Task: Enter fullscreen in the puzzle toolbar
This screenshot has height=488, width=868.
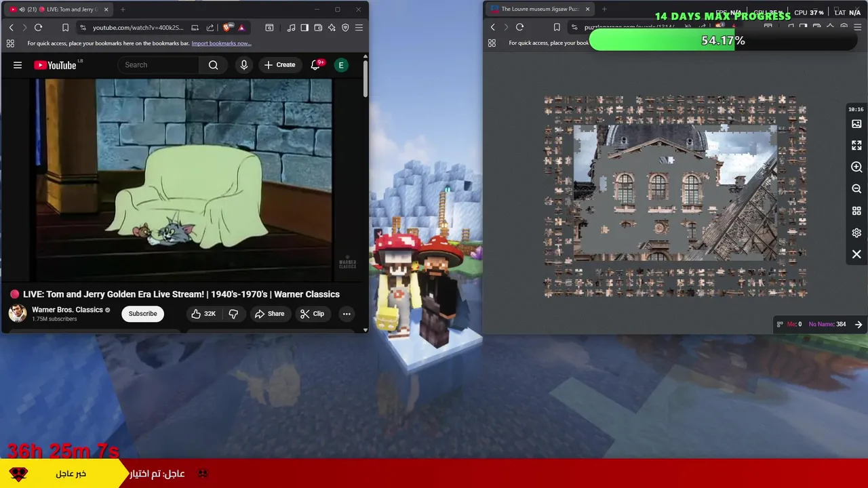Action: pyautogui.click(x=856, y=146)
